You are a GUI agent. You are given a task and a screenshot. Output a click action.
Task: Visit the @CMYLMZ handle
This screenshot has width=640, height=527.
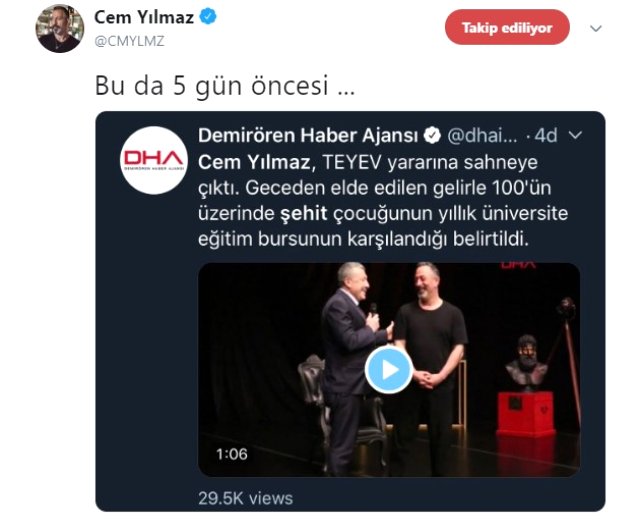(129, 41)
